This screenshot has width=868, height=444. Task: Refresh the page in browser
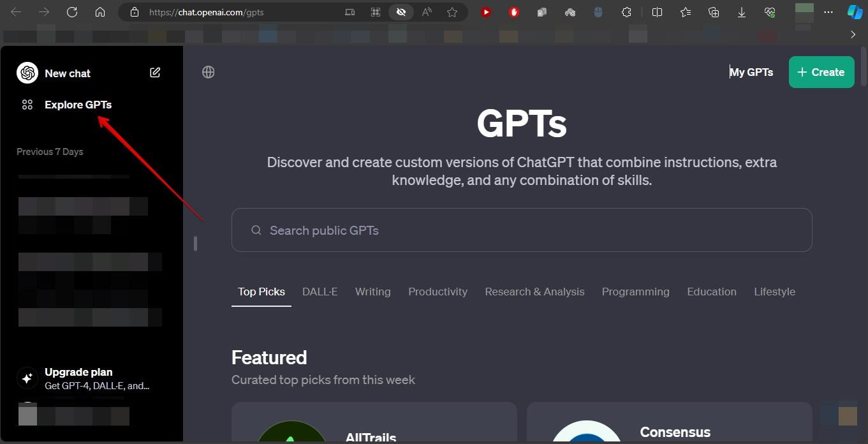click(x=72, y=12)
